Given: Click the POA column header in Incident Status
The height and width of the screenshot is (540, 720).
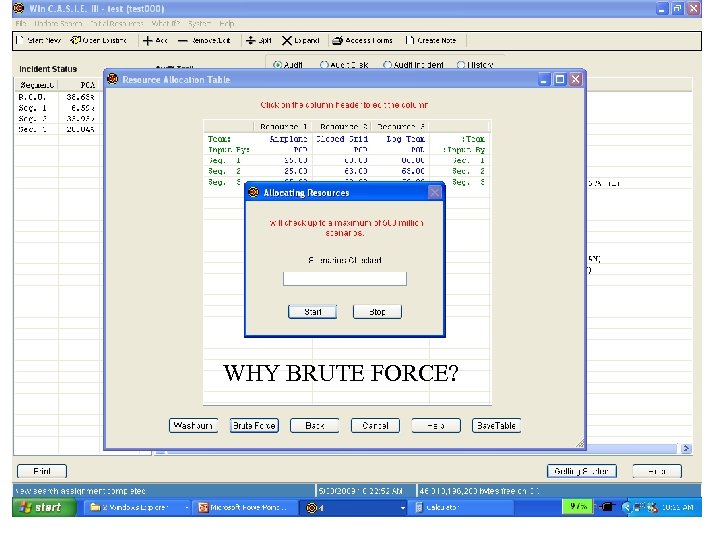Looking at the screenshot, I should [x=80, y=85].
